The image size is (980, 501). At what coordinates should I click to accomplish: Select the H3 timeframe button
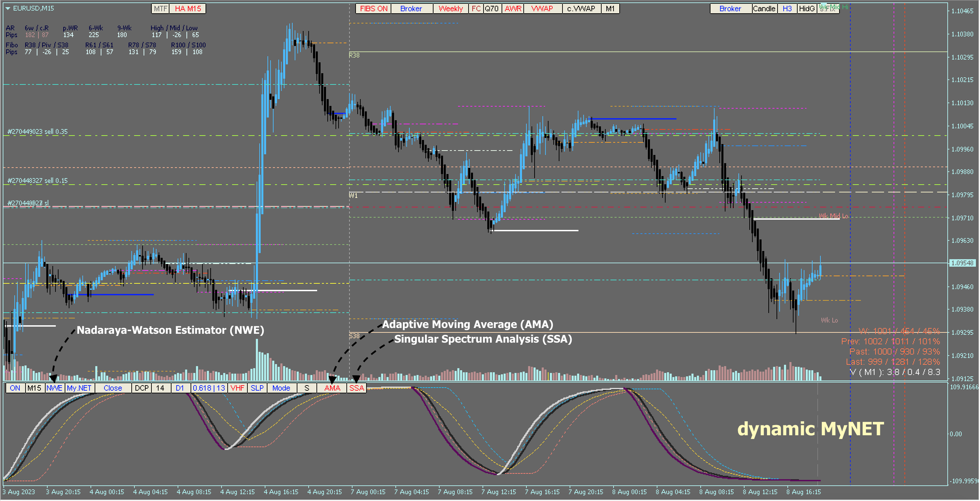[787, 9]
